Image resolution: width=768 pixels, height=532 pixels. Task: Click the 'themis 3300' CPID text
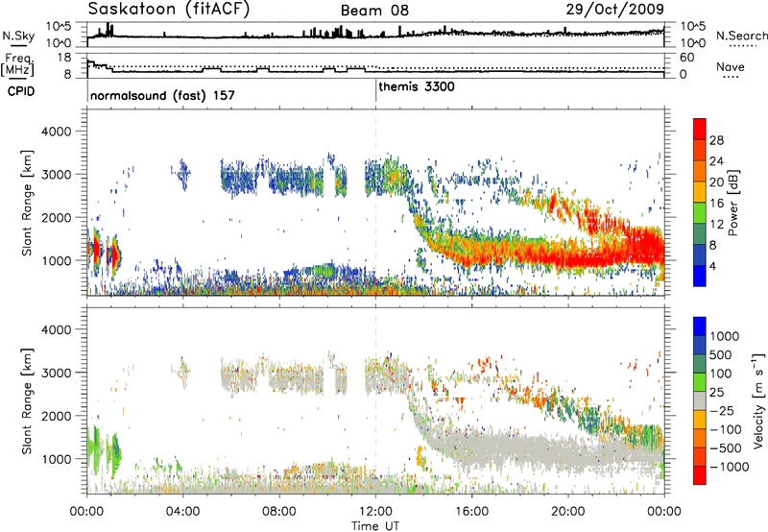click(417, 86)
